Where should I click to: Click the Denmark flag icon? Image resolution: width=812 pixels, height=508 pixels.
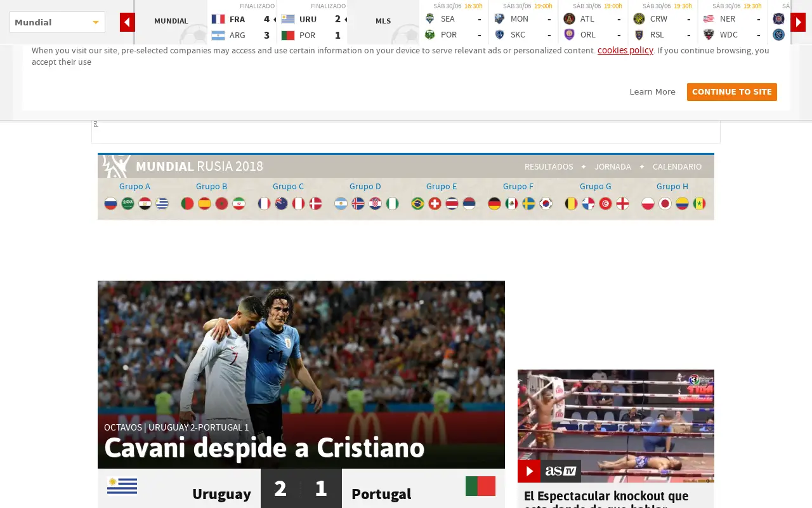(316, 204)
